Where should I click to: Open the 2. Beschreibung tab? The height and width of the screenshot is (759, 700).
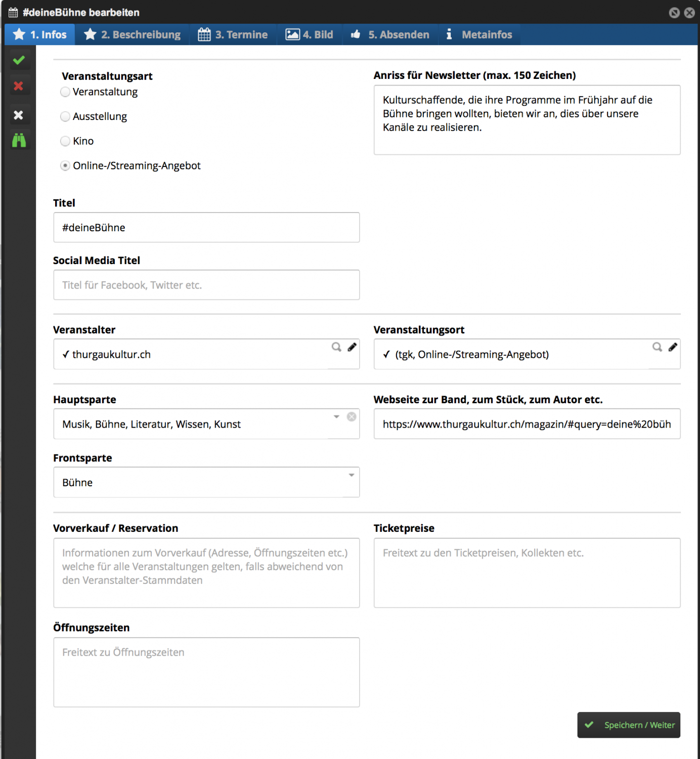(133, 34)
